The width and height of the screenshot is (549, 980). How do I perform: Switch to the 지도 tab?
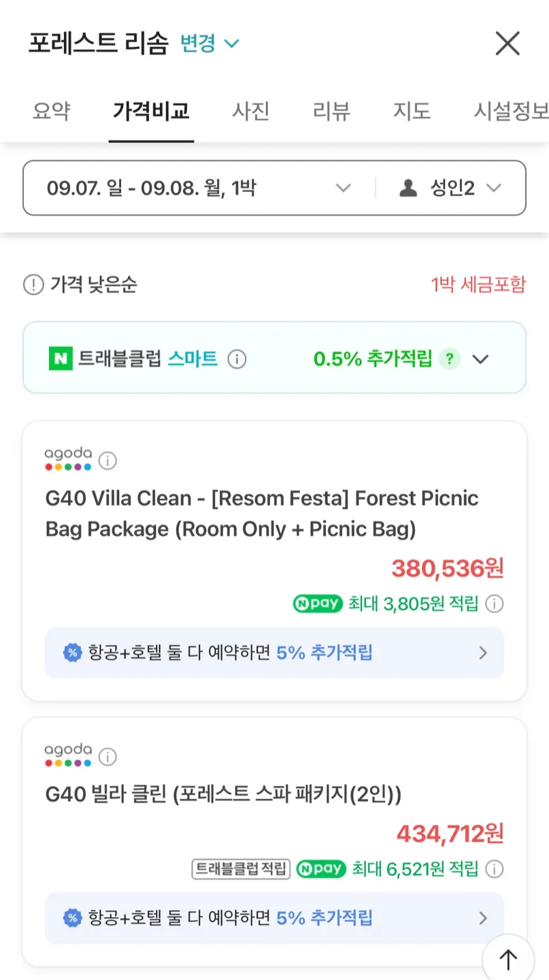point(412,111)
